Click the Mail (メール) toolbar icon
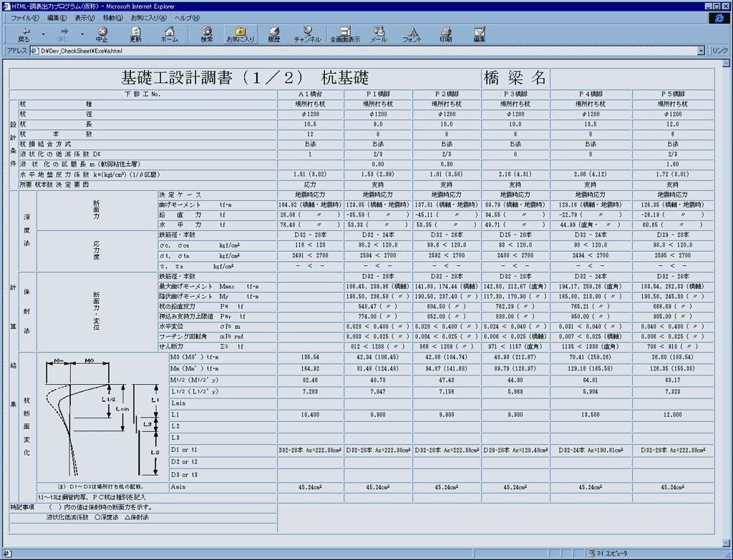 click(x=378, y=34)
